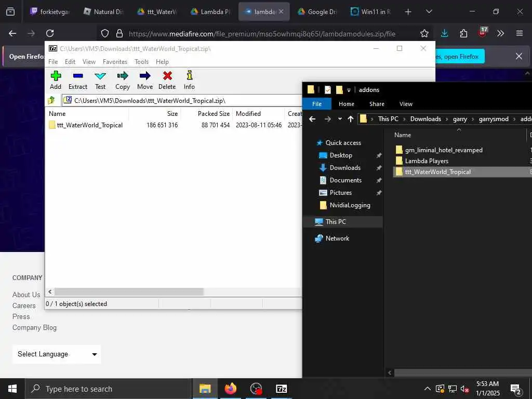
Task: Open Quick Access Toolbar customize dropdown
Action: click(349, 90)
